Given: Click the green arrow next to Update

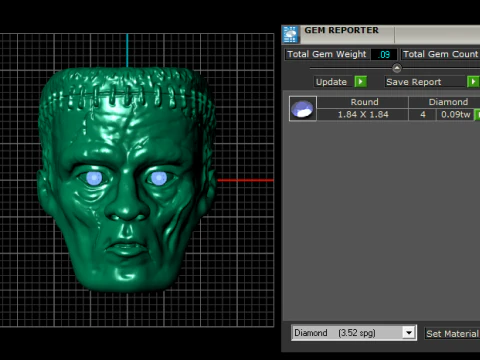Looking at the screenshot, I should coord(361,82).
